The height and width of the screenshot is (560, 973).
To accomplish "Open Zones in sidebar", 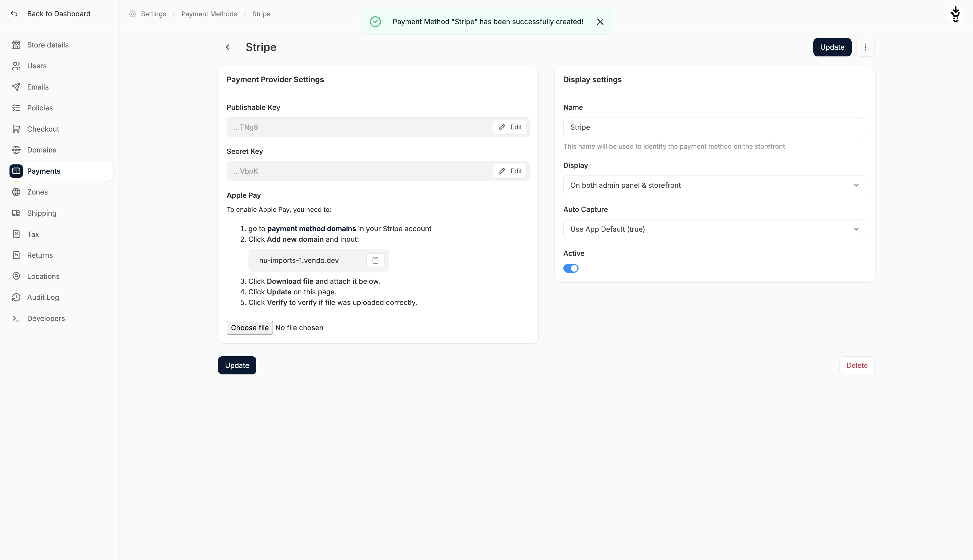I will coord(60,192).
